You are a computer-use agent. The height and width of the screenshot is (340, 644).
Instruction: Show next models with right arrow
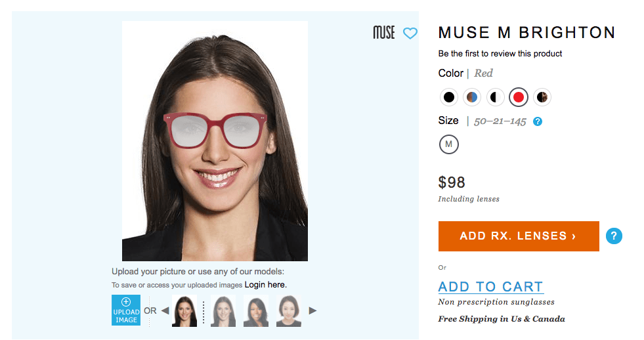[313, 310]
